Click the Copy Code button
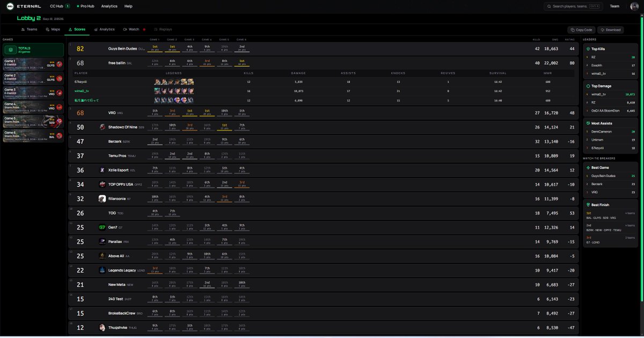The height and width of the screenshot is (338, 644). [x=582, y=30]
